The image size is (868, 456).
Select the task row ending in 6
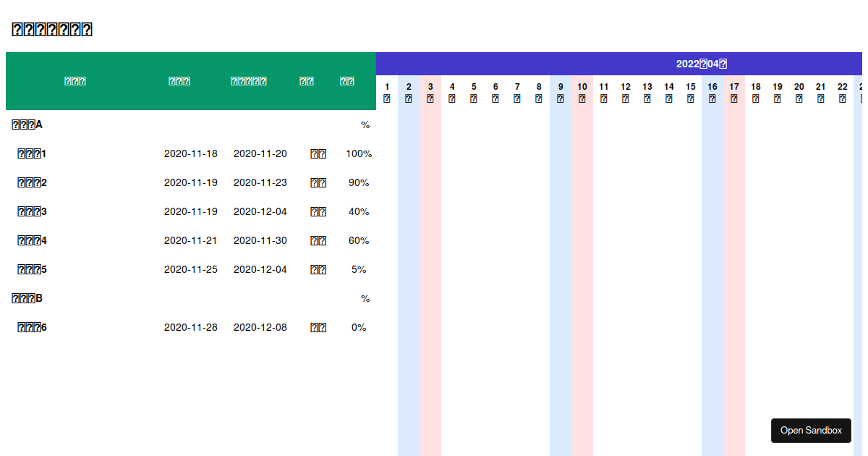click(32, 327)
